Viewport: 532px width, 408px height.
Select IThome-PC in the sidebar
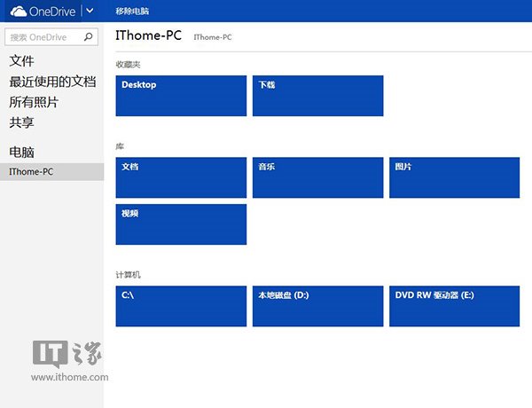(52, 172)
